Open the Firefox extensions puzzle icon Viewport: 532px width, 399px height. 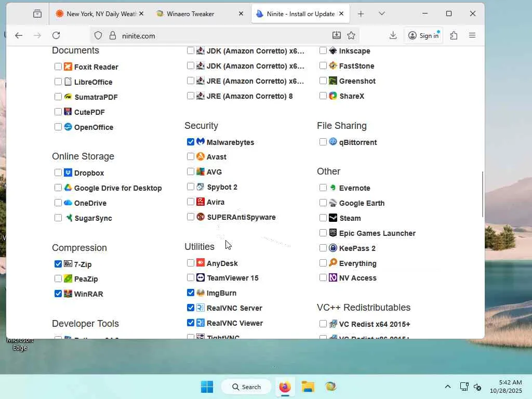[454, 35]
